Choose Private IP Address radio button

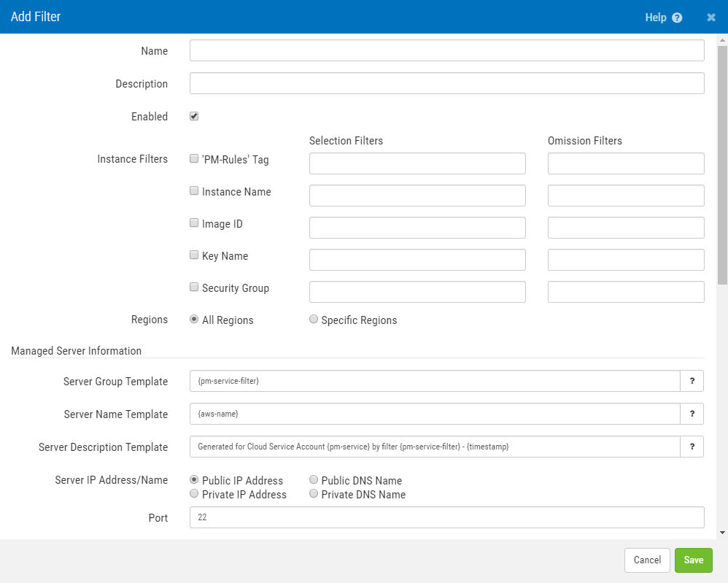tap(194, 493)
